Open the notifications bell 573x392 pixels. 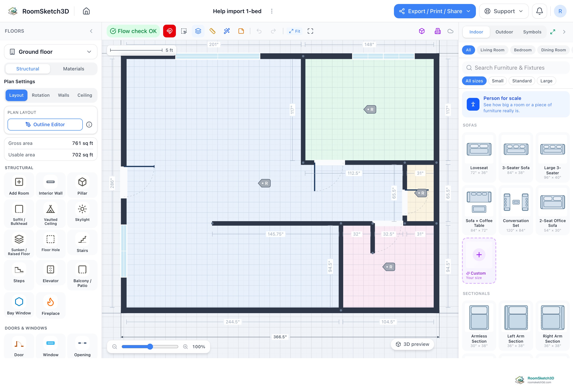click(539, 11)
